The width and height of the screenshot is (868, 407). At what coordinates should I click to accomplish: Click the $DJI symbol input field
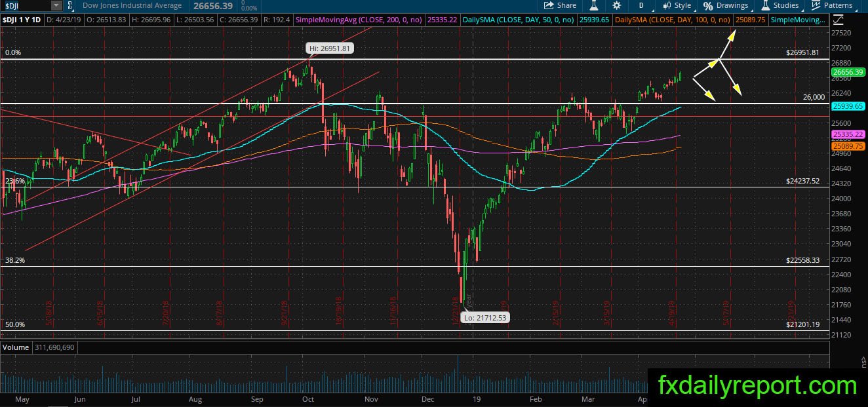25,5
